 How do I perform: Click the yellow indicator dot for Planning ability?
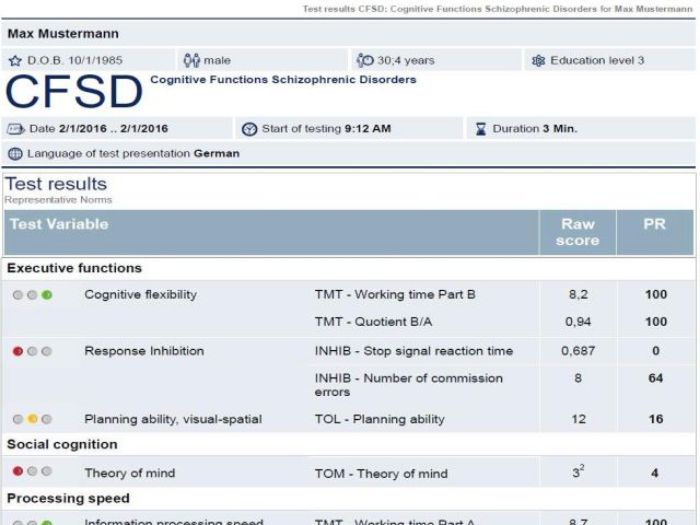(32, 419)
